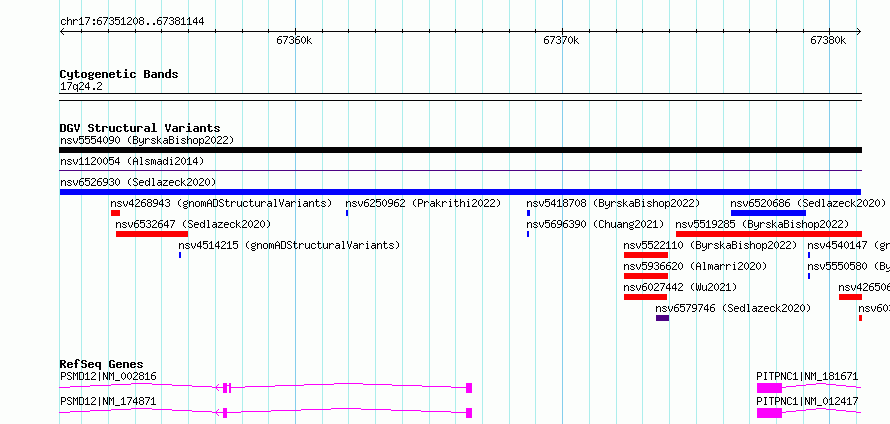
Task: Open the nsv5522110 (ByrskaBishop2022) label
Action: [x=711, y=245]
